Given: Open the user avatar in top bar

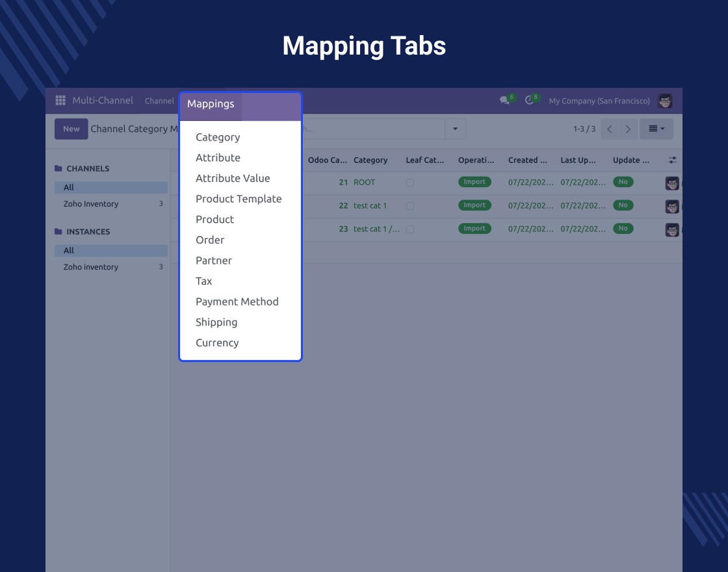Looking at the screenshot, I should click(x=665, y=101).
